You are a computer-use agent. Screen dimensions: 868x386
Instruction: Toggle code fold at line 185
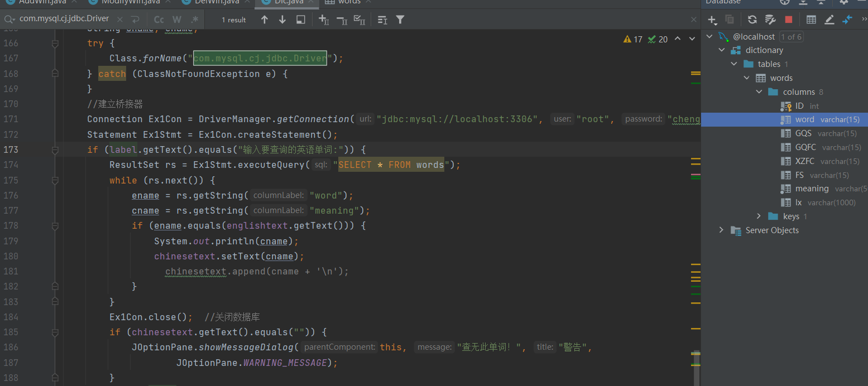[x=55, y=332]
